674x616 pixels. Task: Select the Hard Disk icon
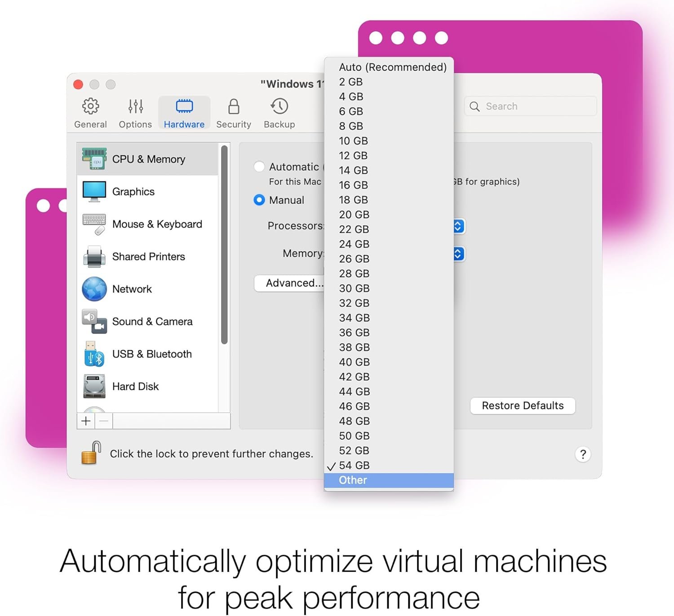[94, 386]
